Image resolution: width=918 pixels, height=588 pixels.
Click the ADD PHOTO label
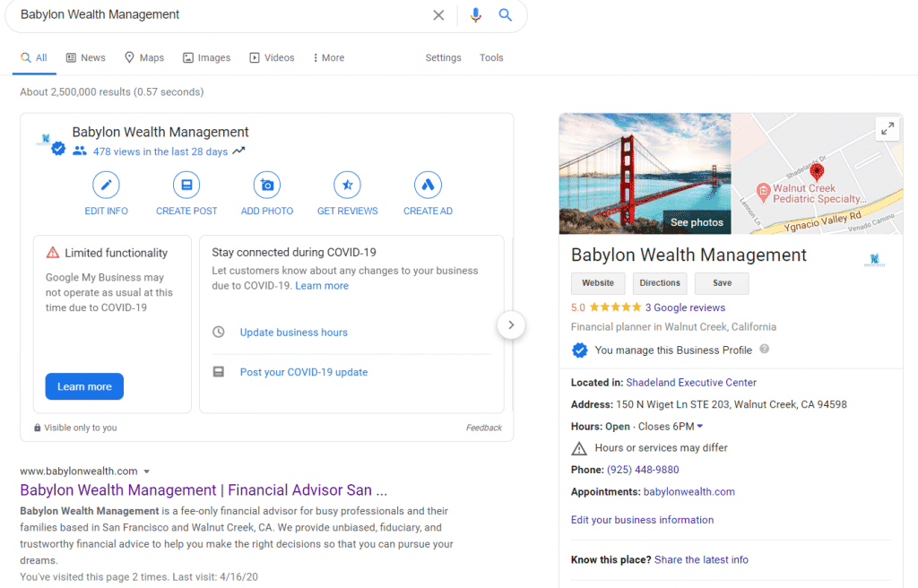267,211
